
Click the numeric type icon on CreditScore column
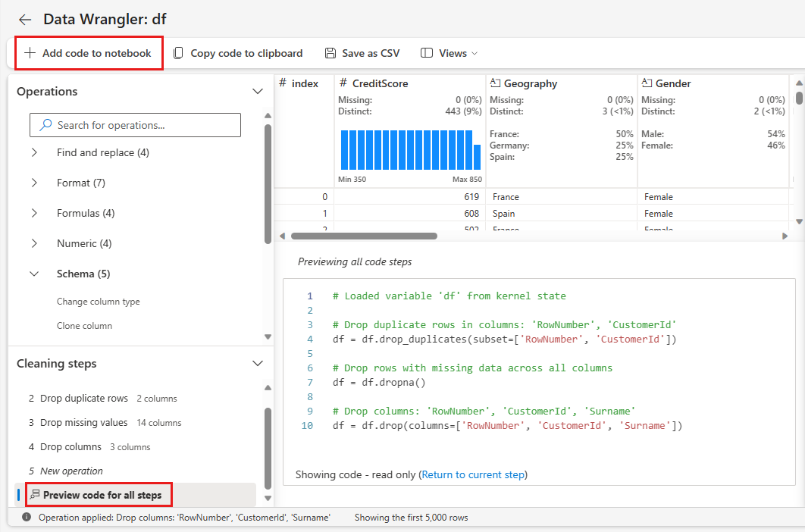(343, 83)
